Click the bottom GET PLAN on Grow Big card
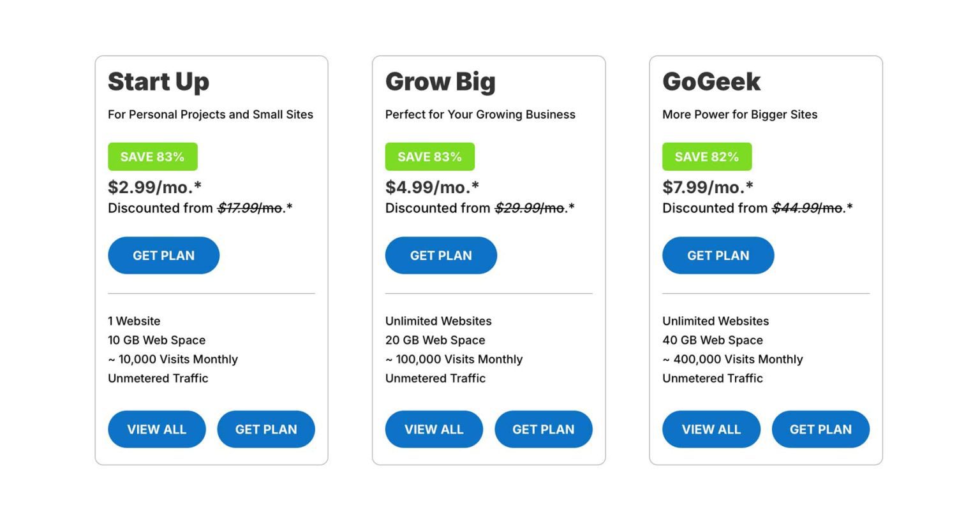 544,429
